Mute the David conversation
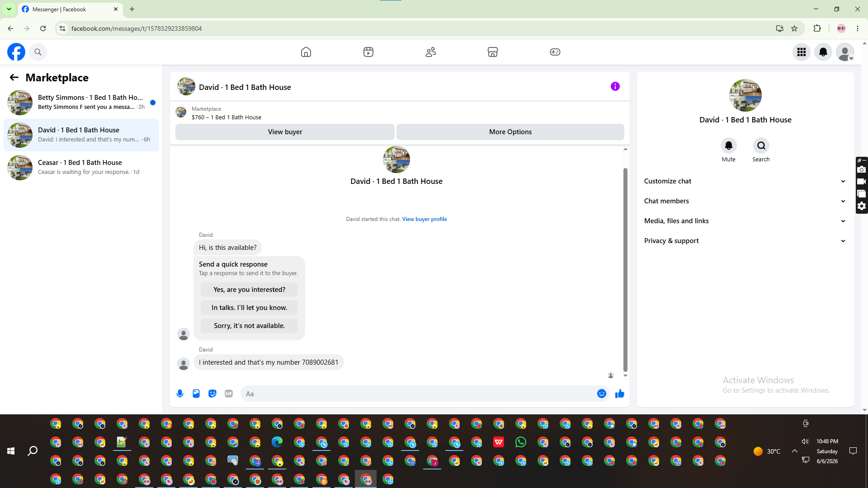The image size is (868, 488). pos(729,145)
